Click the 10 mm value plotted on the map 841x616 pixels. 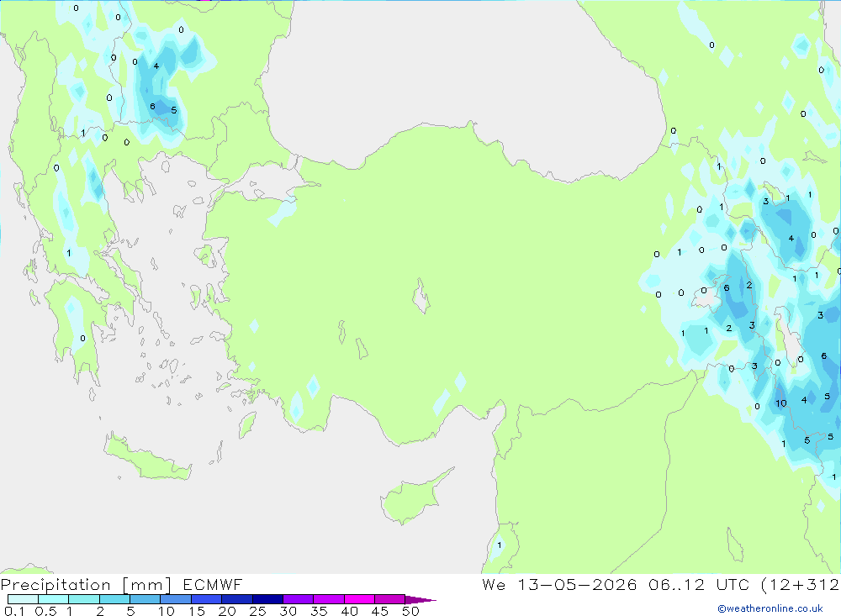(781, 403)
